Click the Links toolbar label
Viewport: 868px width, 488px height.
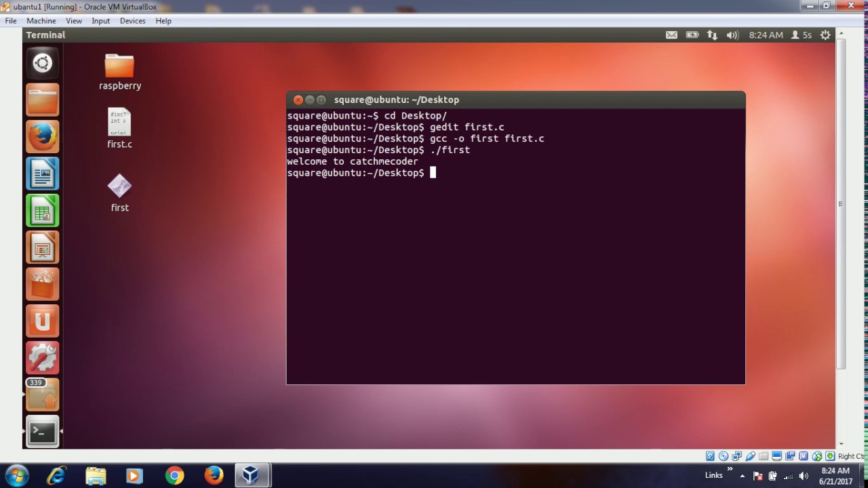(x=713, y=476)
